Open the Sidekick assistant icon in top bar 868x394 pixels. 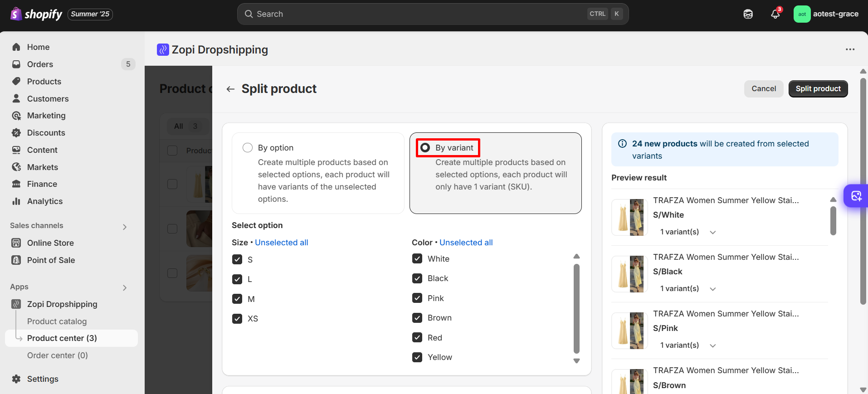[x=748, y=14]
